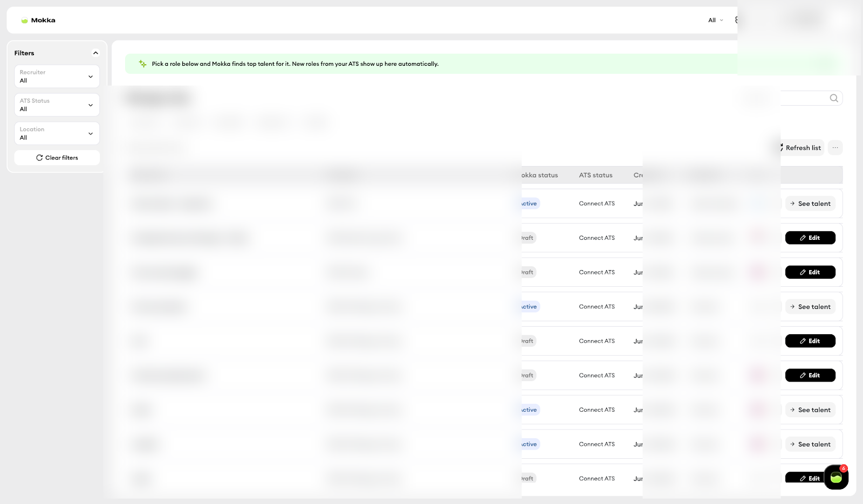Click Clear filters button
The width and height of the screenshot is (863, 504).
click(57, 158)
